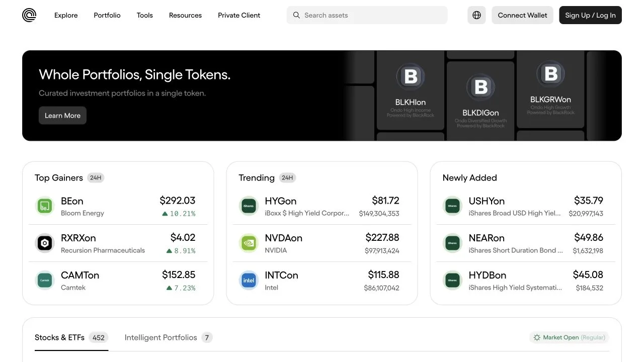
Task: Toggle the 24H badge on Trending
Action: click(x=287, y=178)
